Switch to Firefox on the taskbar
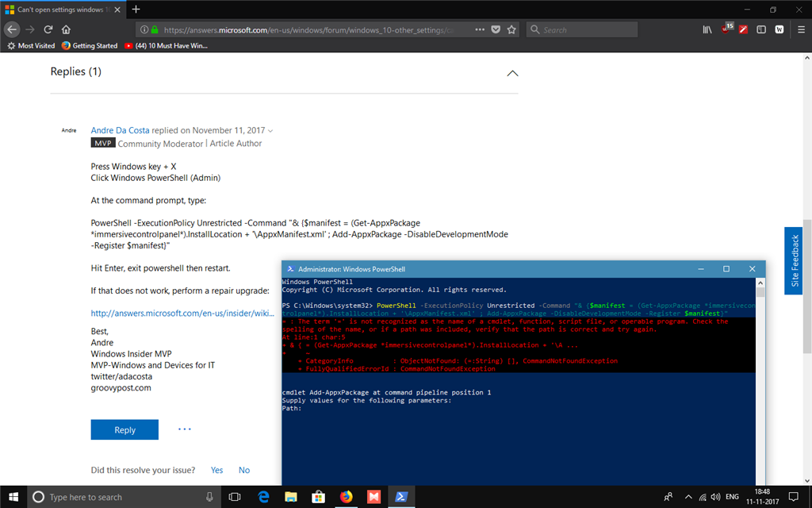This screenshot has width=812, height=508. 346,497
